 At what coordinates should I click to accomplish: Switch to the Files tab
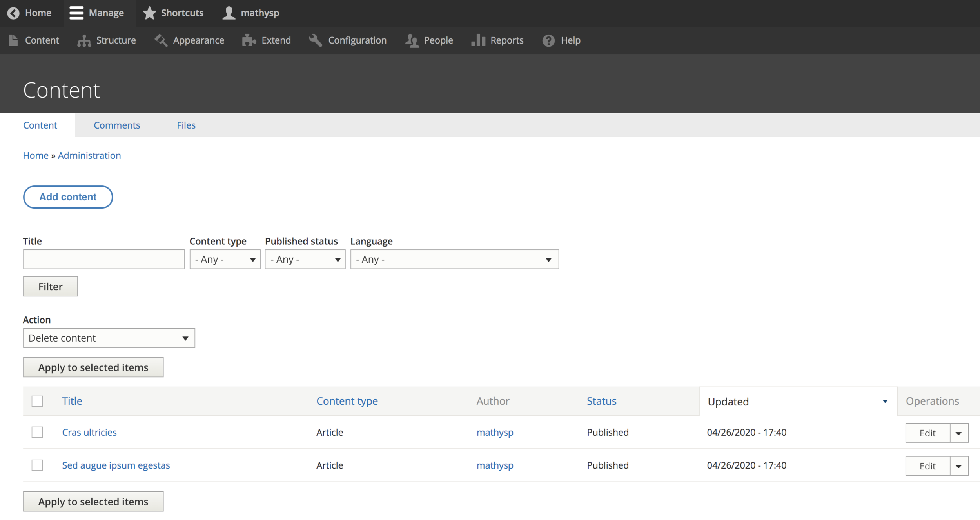186,125
